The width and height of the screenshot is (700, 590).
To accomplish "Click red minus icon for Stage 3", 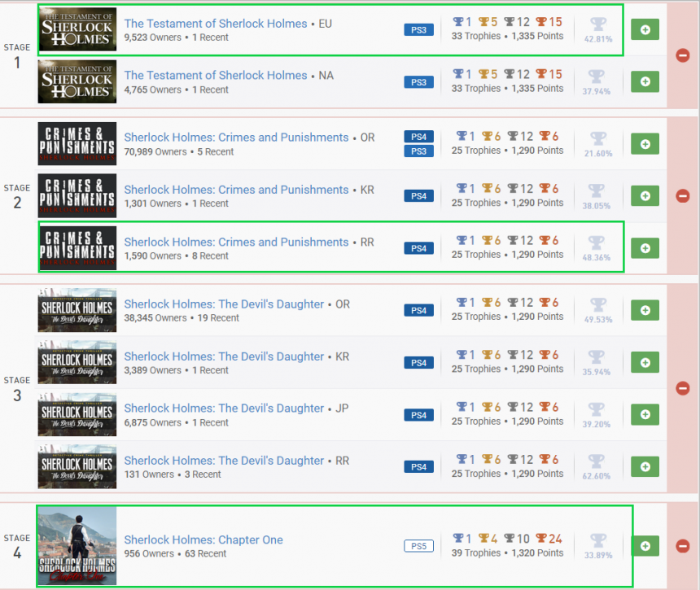I will [682, 388].
